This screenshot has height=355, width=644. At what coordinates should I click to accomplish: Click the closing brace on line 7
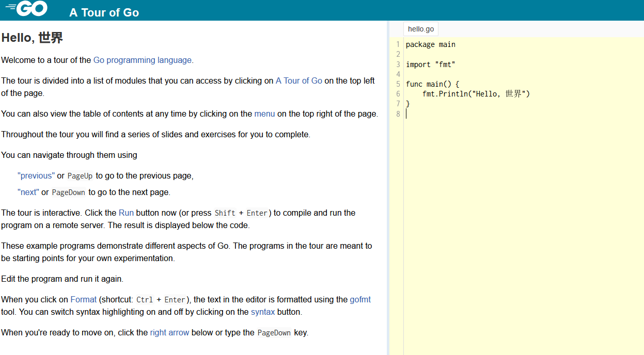(408, 104)
